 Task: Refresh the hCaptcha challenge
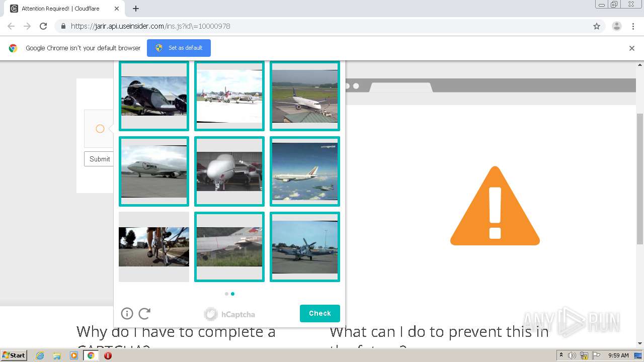(144, 314)
